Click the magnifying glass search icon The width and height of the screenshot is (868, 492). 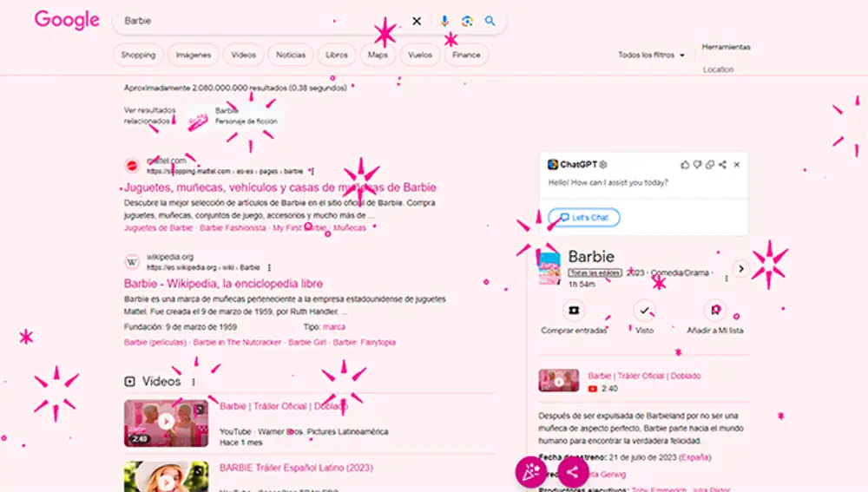pyautogui.click(x=490, y=21)
